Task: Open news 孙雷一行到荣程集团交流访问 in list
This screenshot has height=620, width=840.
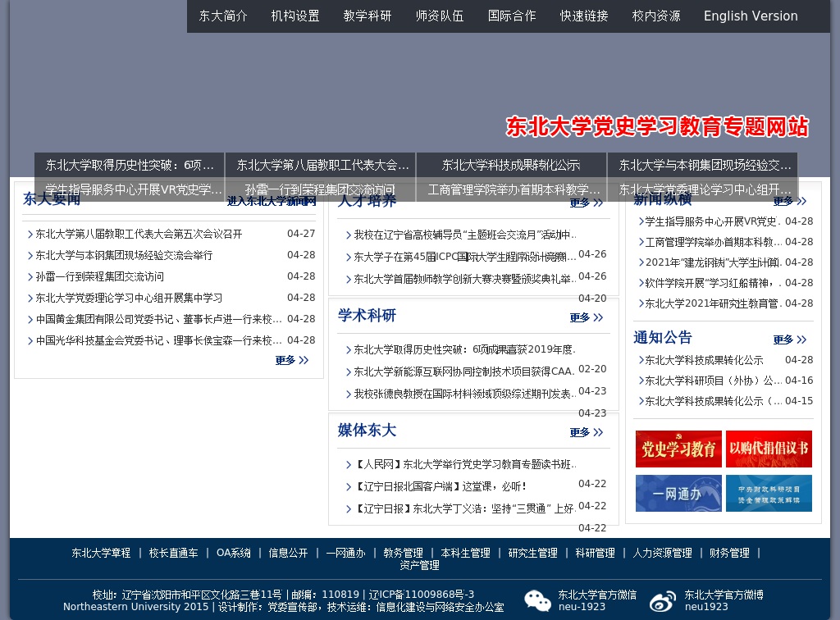Action: tap(99, 277)
